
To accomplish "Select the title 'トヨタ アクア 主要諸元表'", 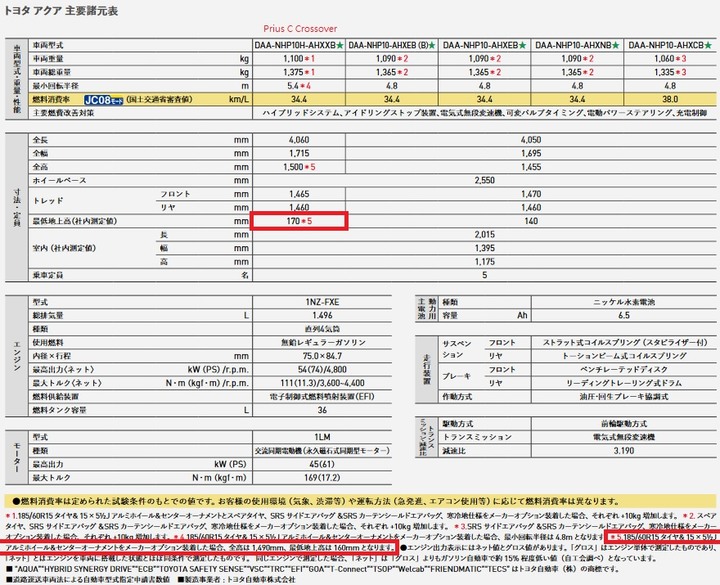I will pos(61,11).
